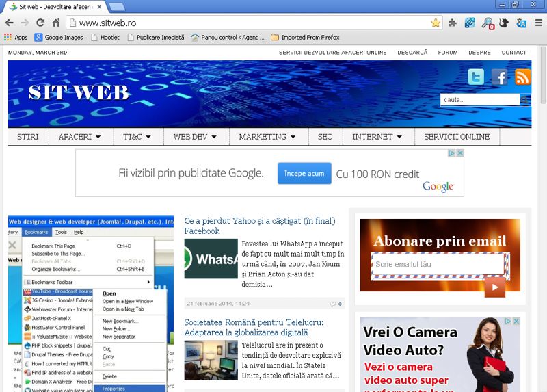Submit email subscription with the orange arrow button
This screenshot has width=547, height=392.
(494, 287)
